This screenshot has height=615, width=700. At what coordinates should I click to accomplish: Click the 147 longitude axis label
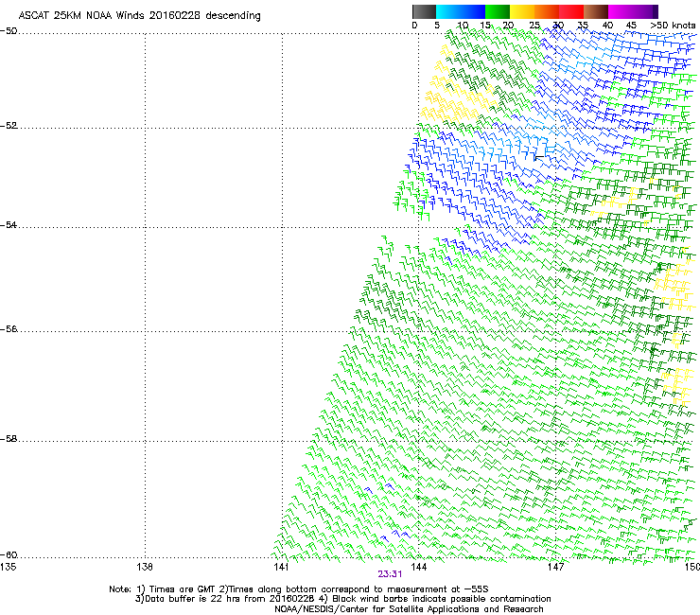point(556,567)
